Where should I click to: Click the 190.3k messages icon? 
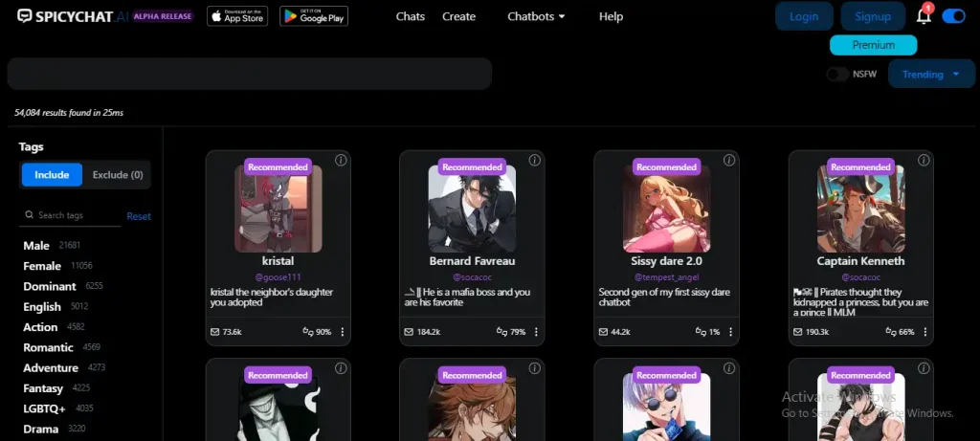[x=797, y=332]
